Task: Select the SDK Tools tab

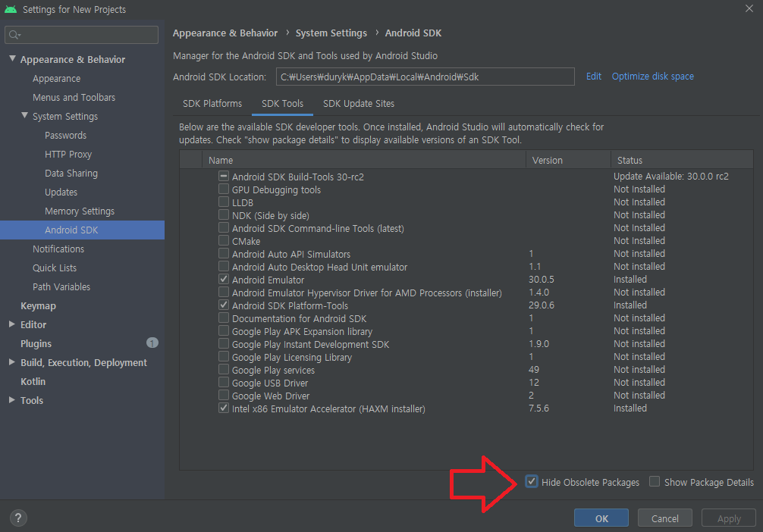Action: (282, 104)
